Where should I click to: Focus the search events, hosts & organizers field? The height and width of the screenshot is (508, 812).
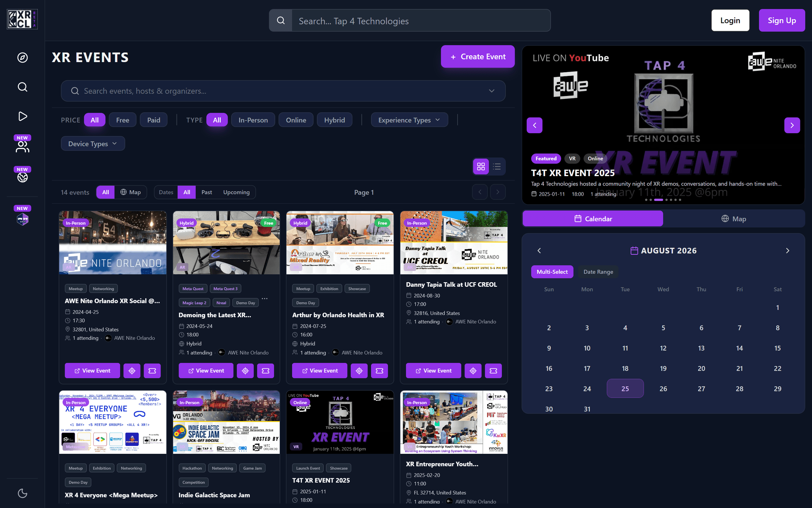tap(283, 91)
